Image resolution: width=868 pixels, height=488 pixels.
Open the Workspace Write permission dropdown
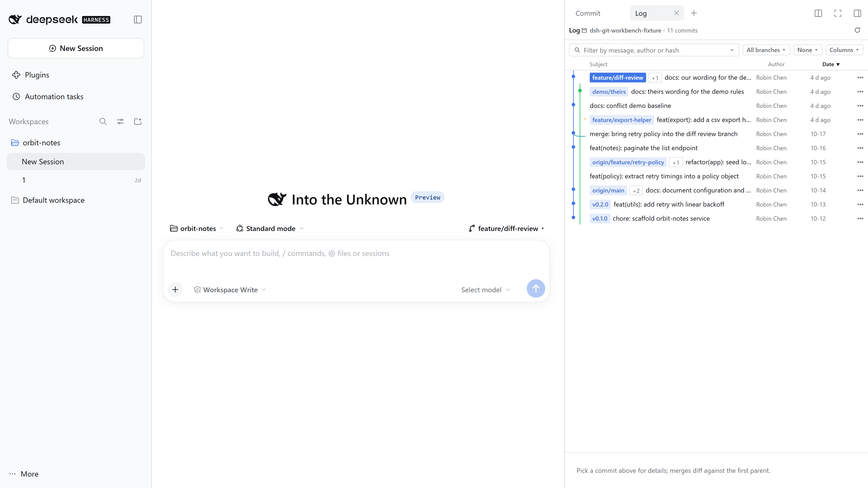231,290
